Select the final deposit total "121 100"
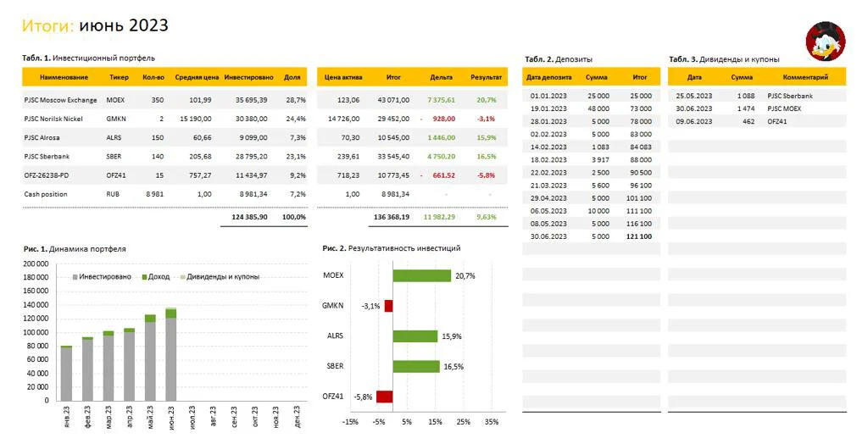Screen dimensions: 868x444 click(x=639, y=236)
